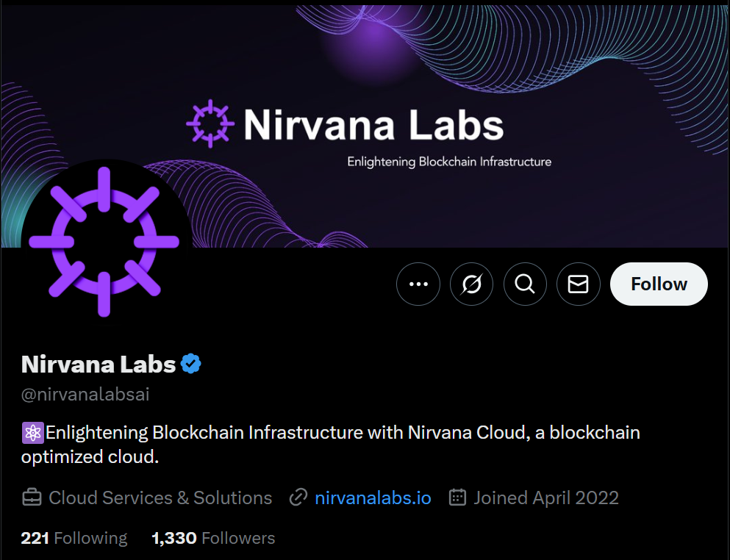Click the atom emoji in the bio

(x=32, y=433)
